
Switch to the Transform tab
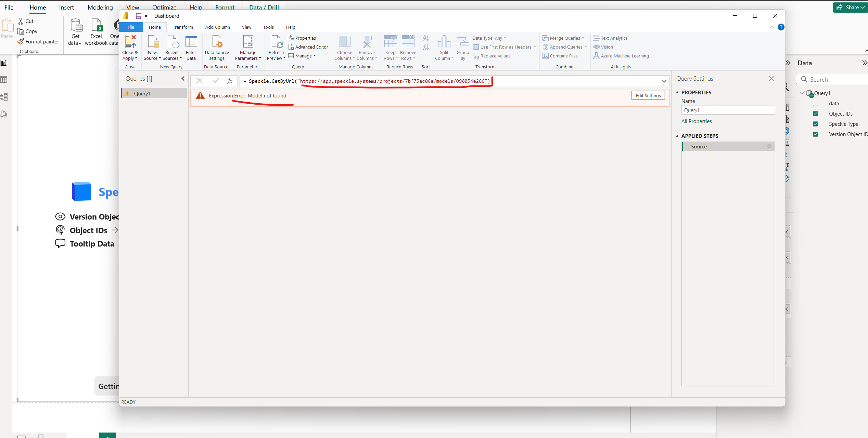183,27
